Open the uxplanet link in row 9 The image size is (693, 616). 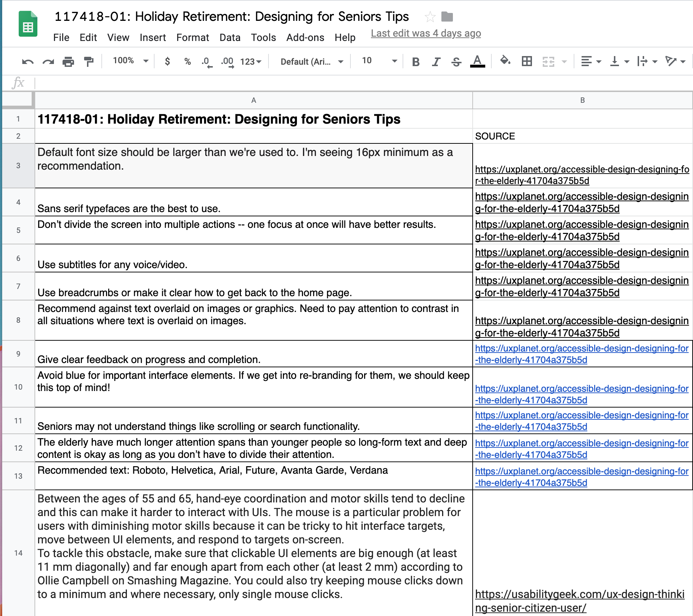pos(582,354)
